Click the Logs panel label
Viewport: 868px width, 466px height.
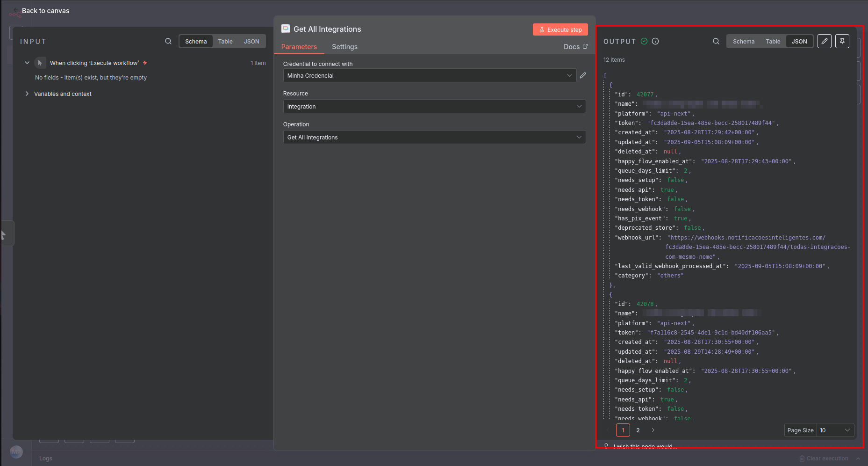(46, 458)
